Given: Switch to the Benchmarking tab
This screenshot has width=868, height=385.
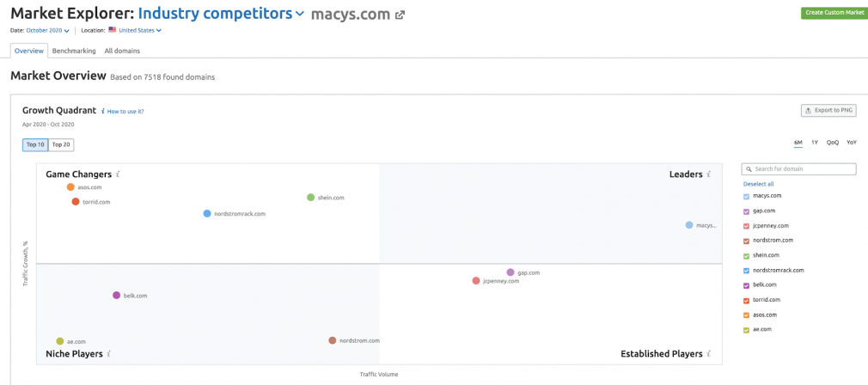Looking at the screenshot, I should click(74, 51).
